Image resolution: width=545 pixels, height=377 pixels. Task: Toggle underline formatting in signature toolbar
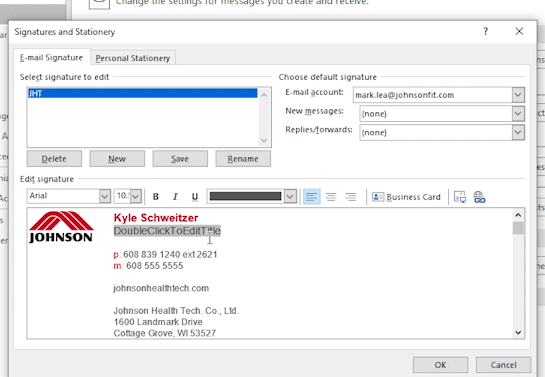tap(195, 197)
